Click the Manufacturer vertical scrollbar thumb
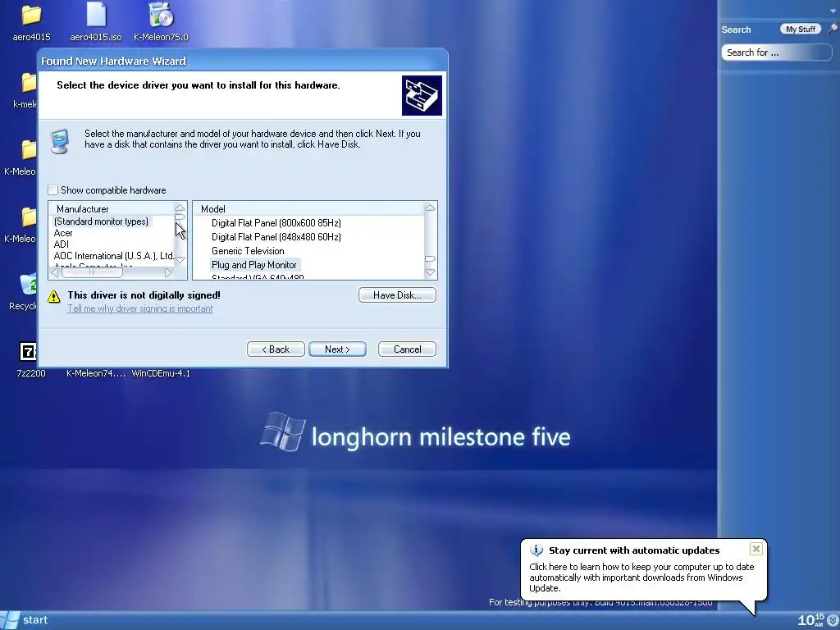Image resolution: width=840 pixels, height=630 pixels. coord(180,217)
